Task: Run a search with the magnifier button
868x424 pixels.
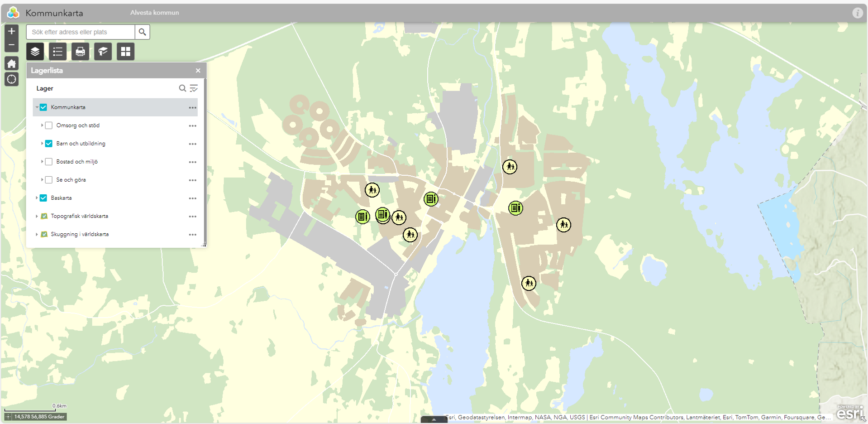Action: click(142, 32)
